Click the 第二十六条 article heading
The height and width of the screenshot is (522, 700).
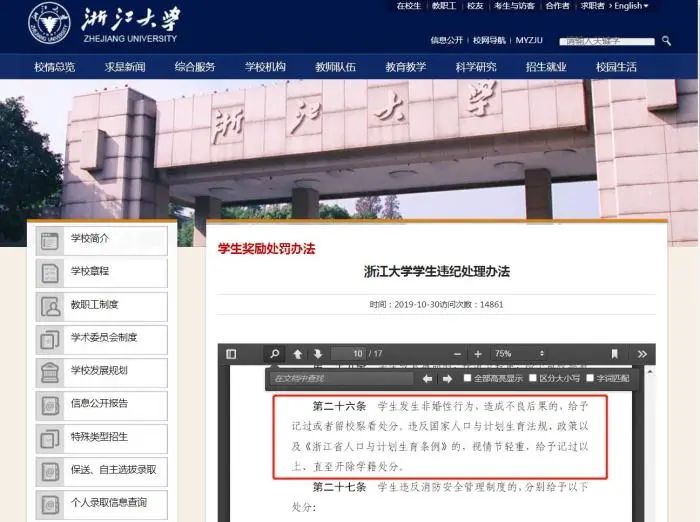339,406
